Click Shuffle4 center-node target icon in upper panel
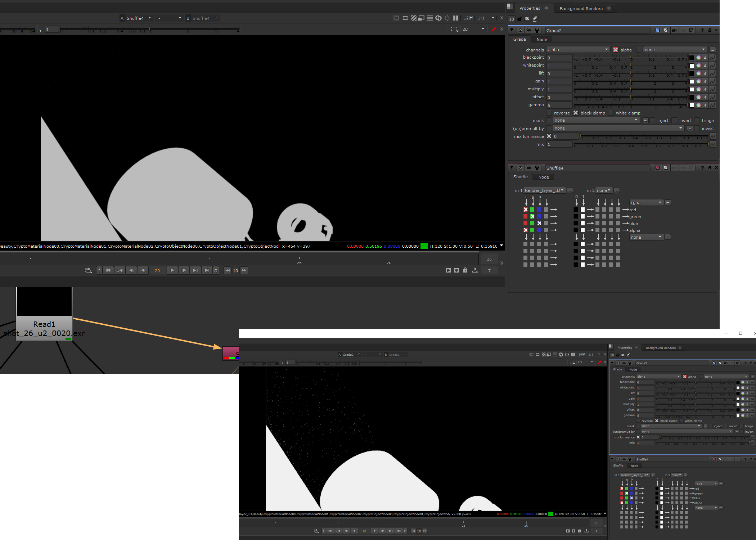The image size is (756, 540). coord(521,168)
